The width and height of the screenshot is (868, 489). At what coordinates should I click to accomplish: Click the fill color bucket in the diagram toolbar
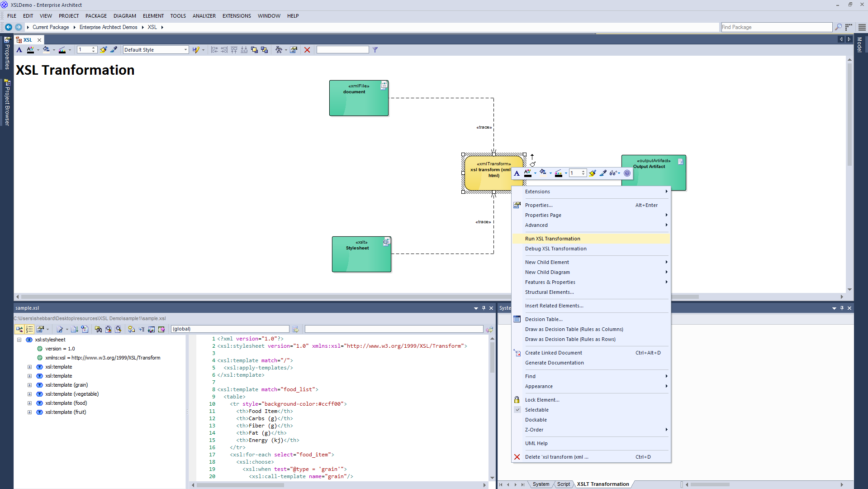46,50
